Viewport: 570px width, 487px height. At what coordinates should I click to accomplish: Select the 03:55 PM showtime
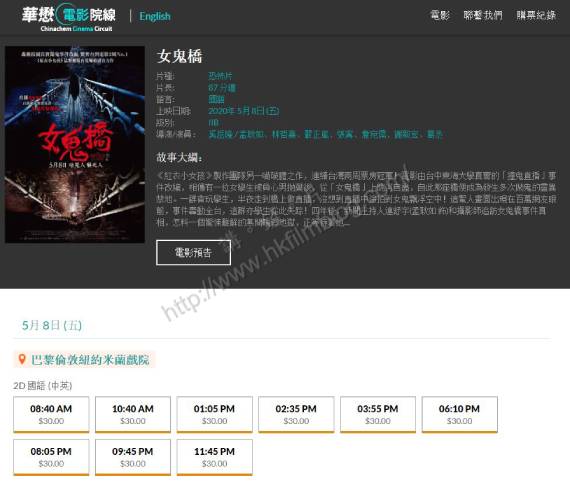click(378, 414)
